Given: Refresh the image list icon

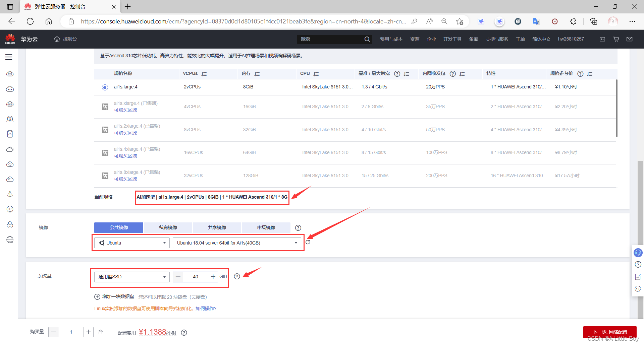Looking at the screenshot, I should pyautogui.click(x=308, y=242).
